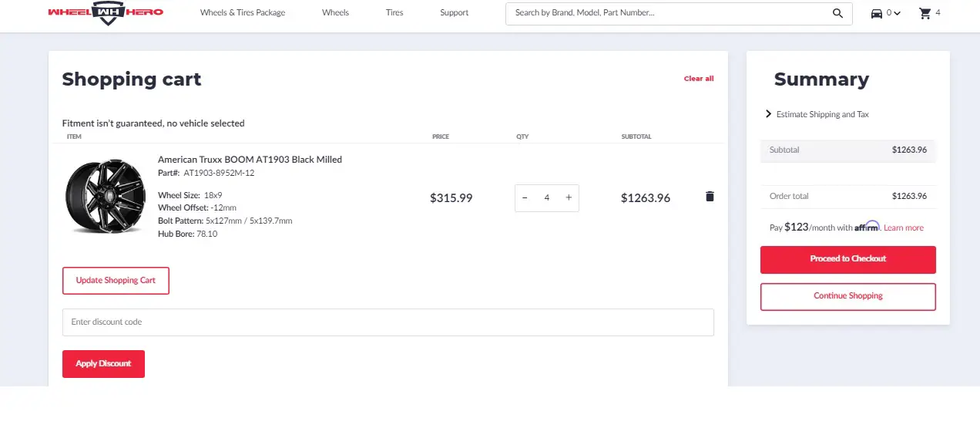Open the black milled wheel thumbnail
Screen dimensions: 980x435
click(x=105, y=197)
